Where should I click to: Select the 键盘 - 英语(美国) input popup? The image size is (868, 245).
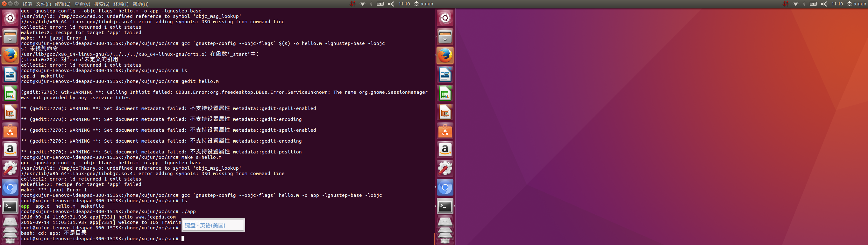click(213, 226)
